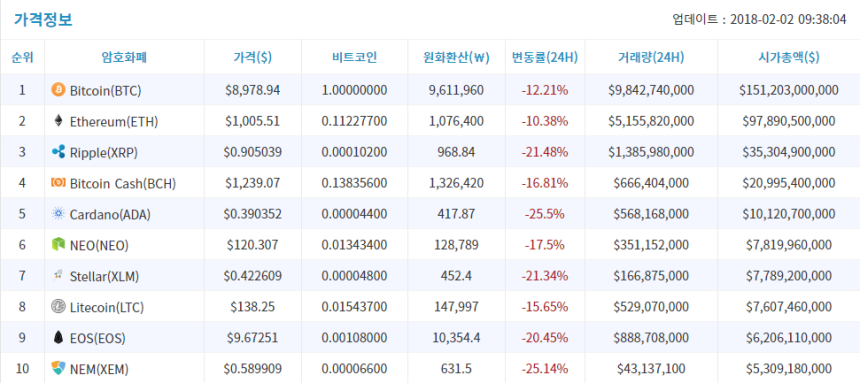Image resolution: width=860 pixels, height=383 pixels.
Task: Open the Stellar(XLM) name link
Action: pyautogui.click(x=104, y=277)
